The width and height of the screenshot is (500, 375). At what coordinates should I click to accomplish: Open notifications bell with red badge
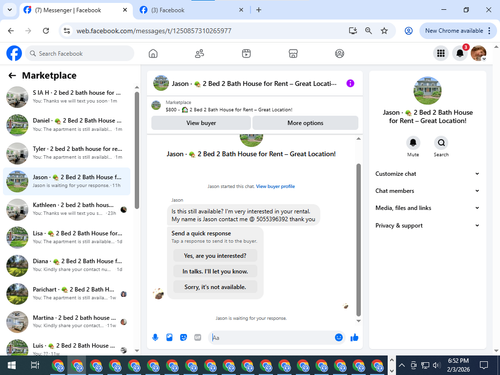pos(460,53)
